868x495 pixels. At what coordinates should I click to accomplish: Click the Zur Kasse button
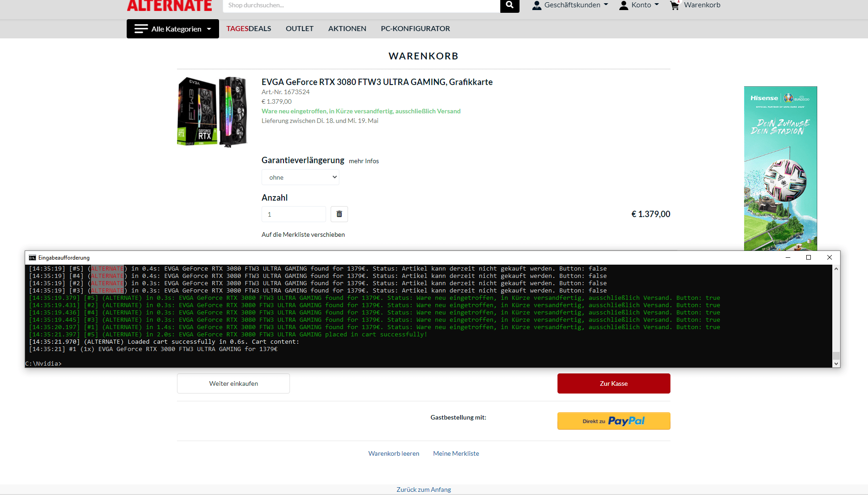pyautogui.click(x=614, y=383)
